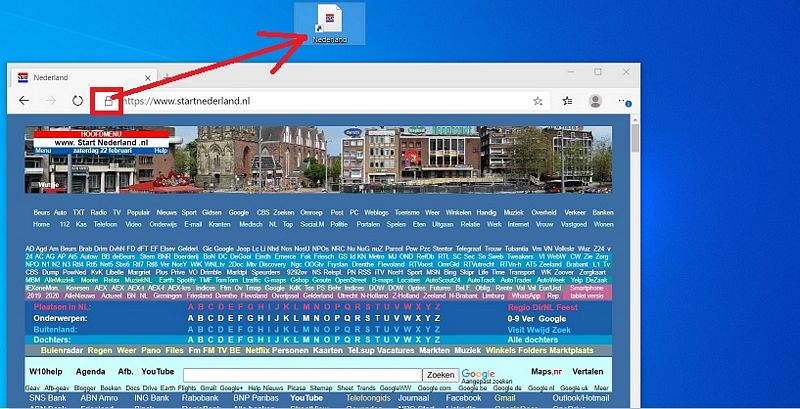Open the Uitgaan link

[442, 224]
